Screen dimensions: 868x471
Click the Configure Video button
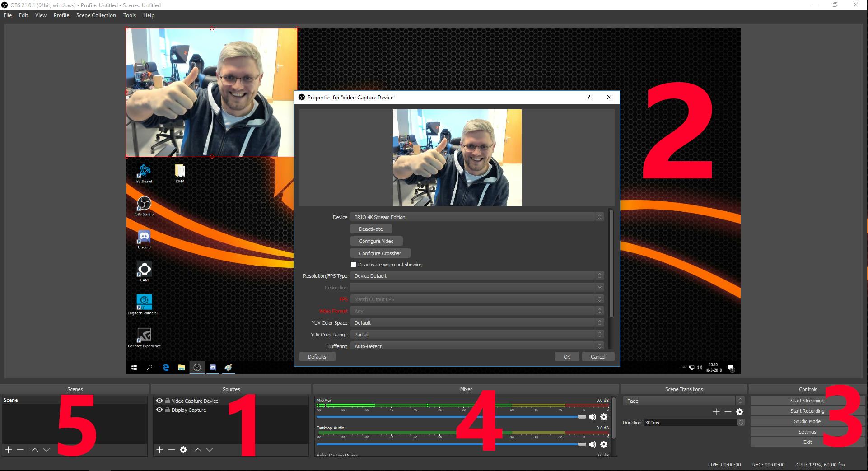376,241
